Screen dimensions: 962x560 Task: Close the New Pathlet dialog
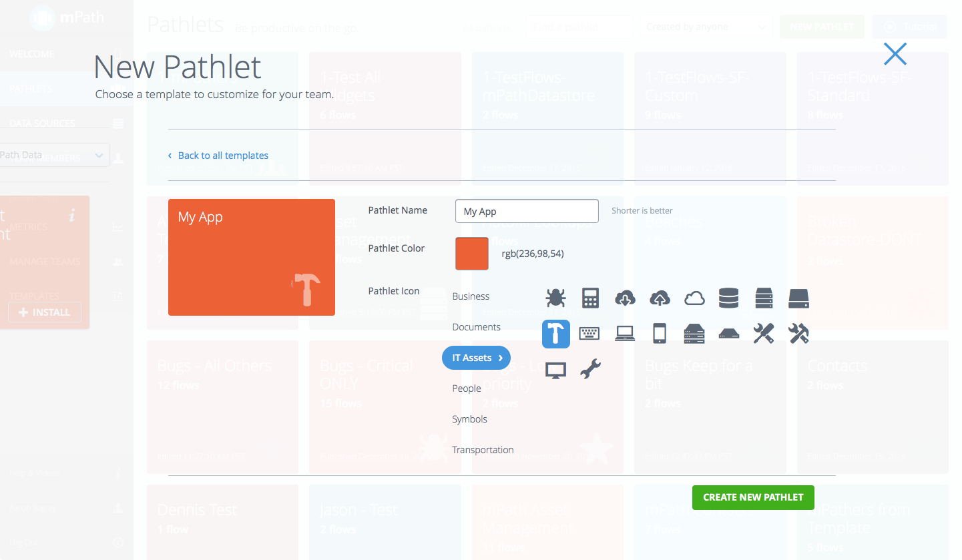[895, 54]
